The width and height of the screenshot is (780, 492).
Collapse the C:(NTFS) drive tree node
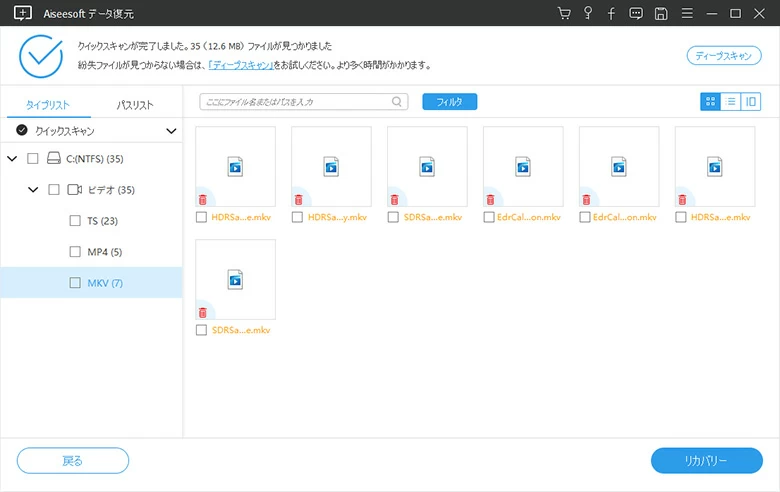pyautogui.click(x=12, y=159)
